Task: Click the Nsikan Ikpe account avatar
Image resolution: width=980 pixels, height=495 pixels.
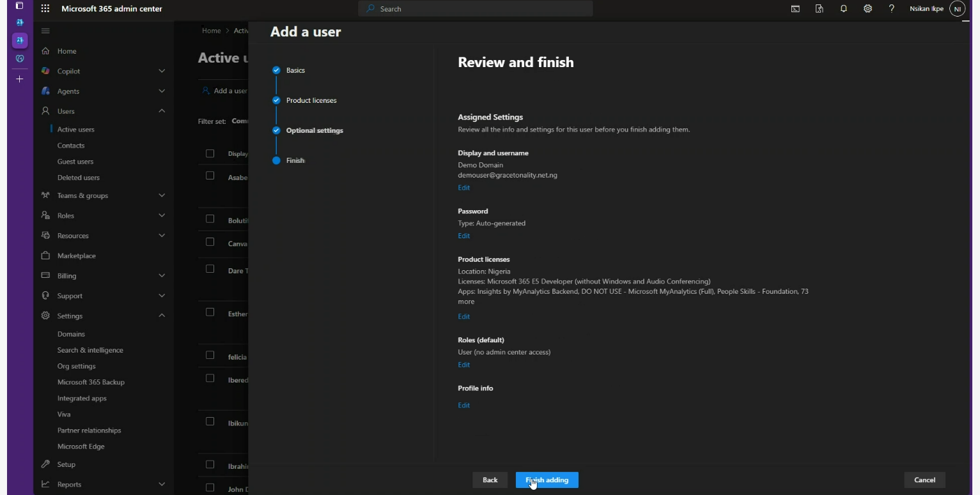Action: tap(957, 9)
